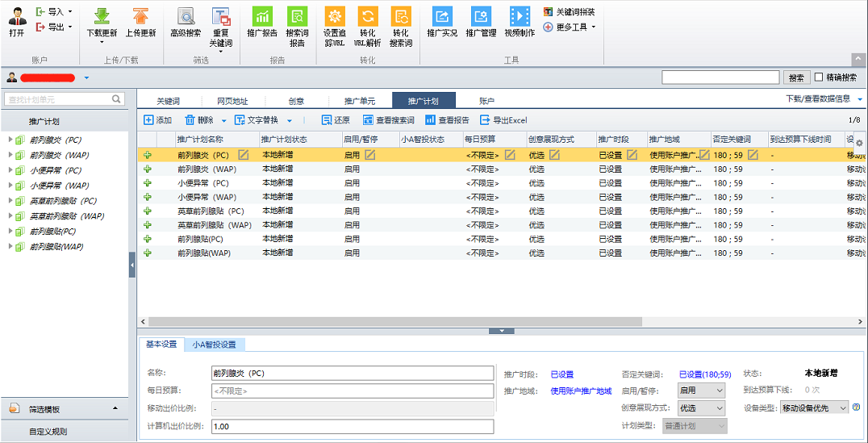Click edit pencil beside plan name 前列腺炎（PC）
Viewport: 868px width, 443px height.
click(243, 155)
